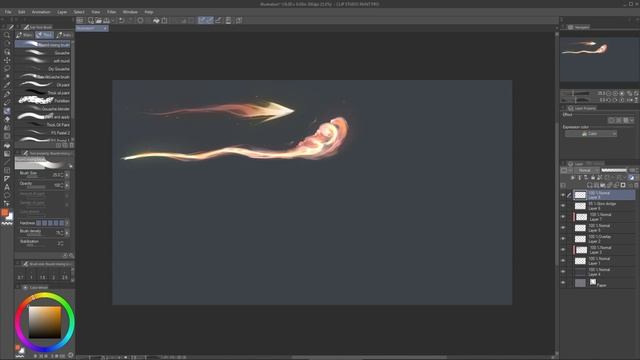Choose the Oil paint brush
This screenshot has height=360, width=640.
coord(43,85)
